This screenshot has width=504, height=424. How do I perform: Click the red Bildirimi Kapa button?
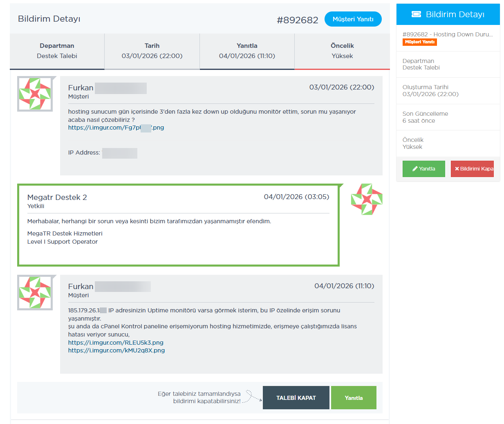[x=472, y=169]
